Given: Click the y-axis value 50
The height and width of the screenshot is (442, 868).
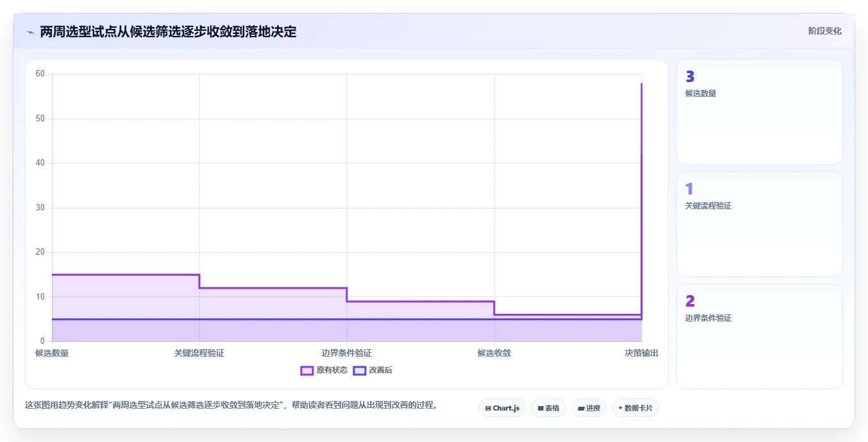Looking at the screenshot, I should tap(40, 119).
